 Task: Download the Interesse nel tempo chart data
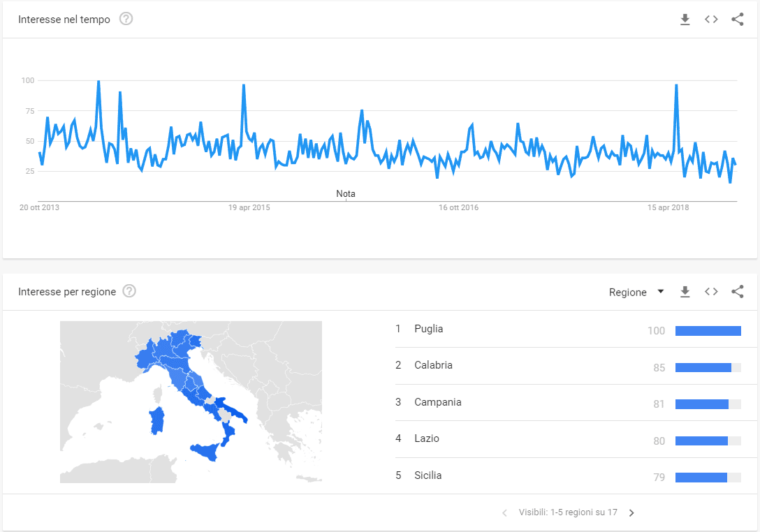click(685, 20)
